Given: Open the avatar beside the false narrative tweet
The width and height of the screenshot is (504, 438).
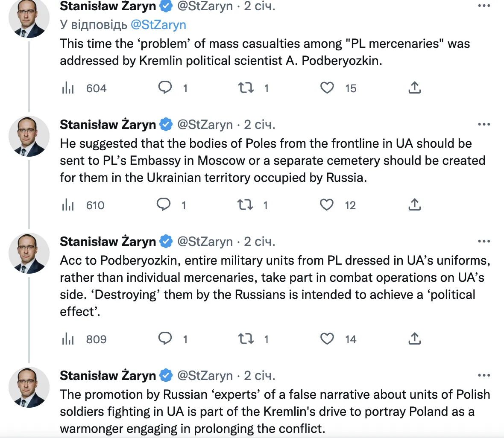Looking at the screenshot, I should click(29, 387).
